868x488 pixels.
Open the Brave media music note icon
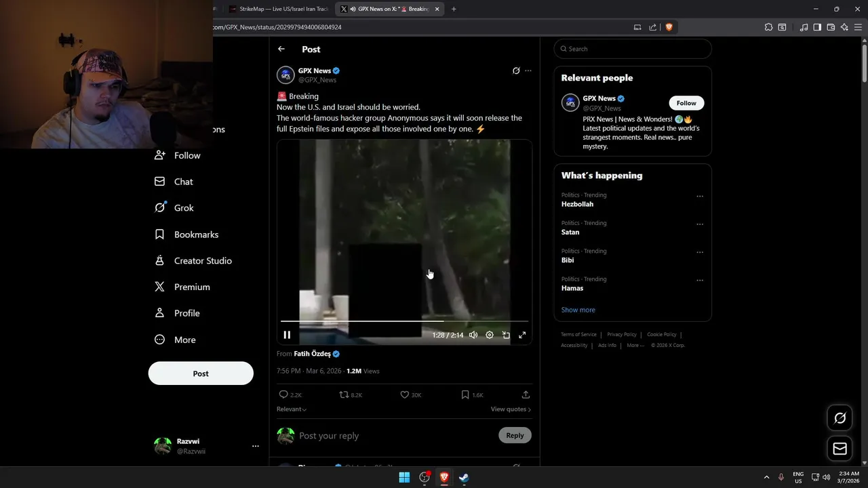tap(804, 27)
